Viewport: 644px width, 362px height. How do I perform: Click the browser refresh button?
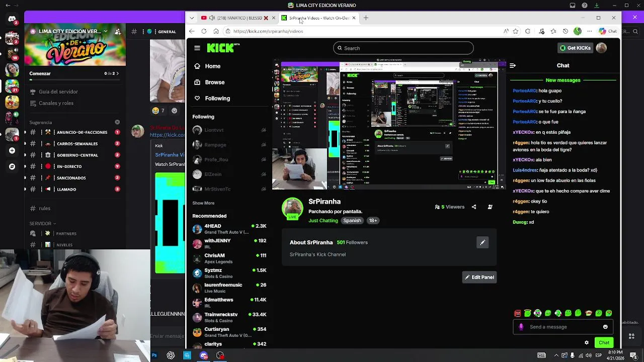tap(204, 31)
